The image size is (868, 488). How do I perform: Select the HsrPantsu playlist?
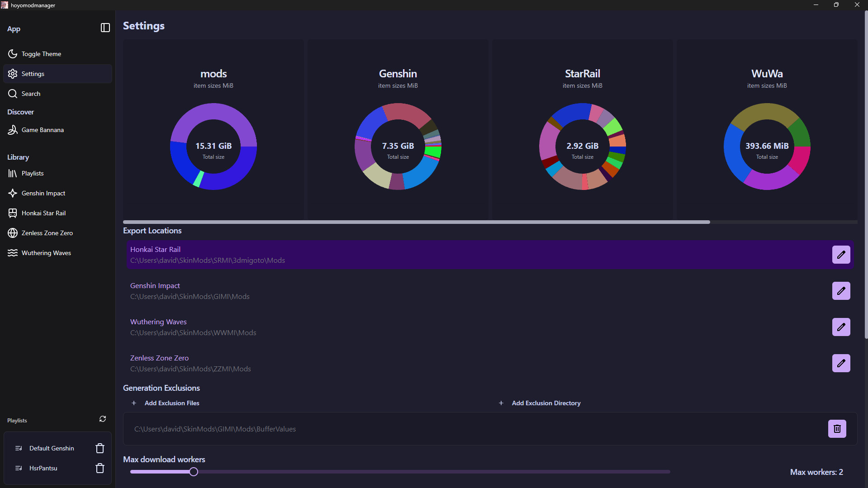(43, 468)
